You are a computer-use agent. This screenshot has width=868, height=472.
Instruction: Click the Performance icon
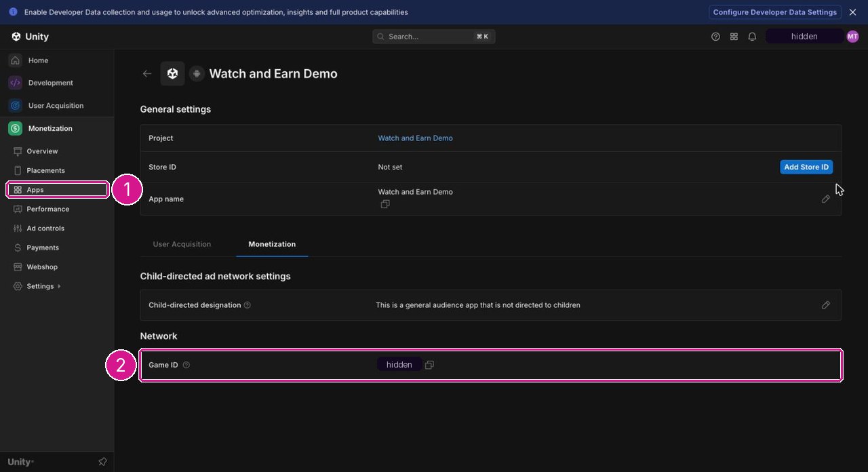point(18,209)
